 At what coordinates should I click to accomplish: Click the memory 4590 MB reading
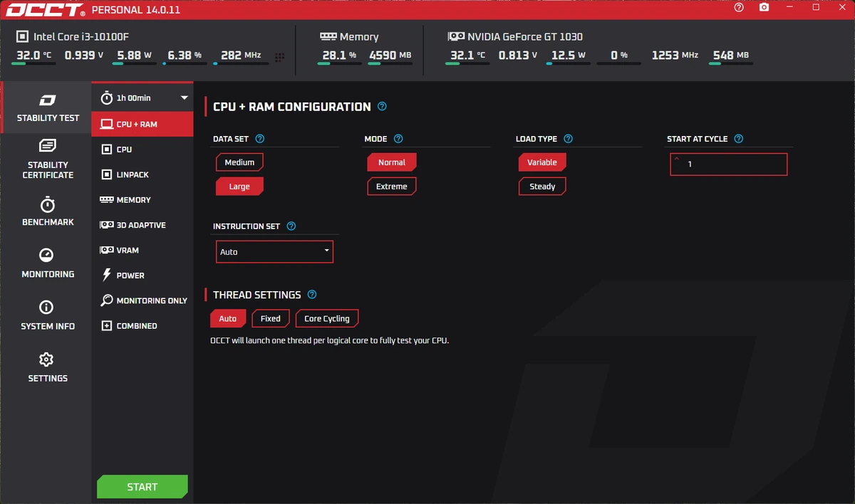click(x=390, y=55)
